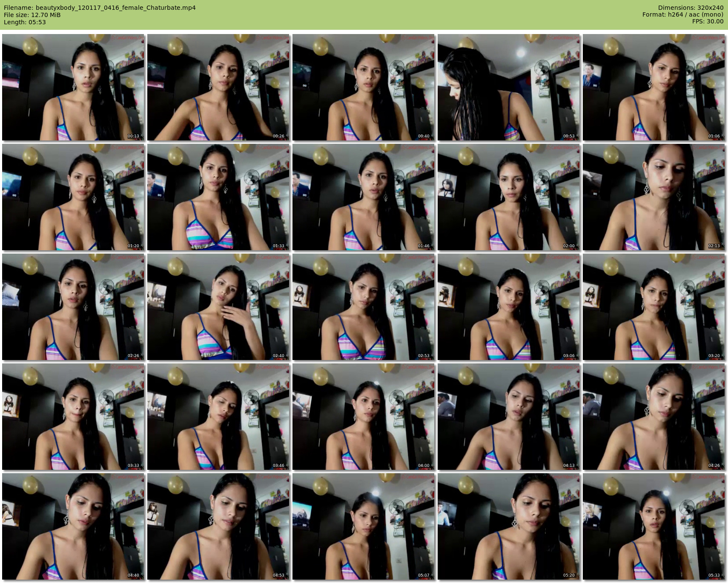
Task: Click the 03:20 frame
Action: coord(654,307)
